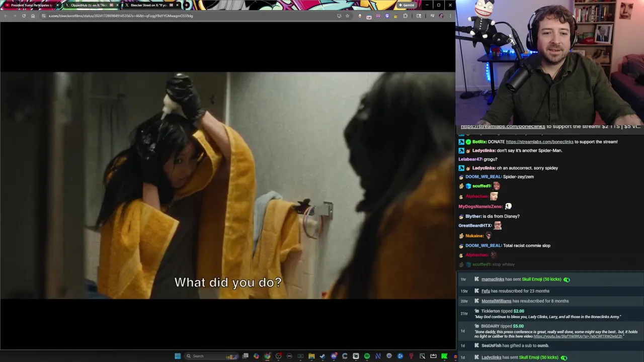Open Steam from the taskbar

tap(323, 356)
